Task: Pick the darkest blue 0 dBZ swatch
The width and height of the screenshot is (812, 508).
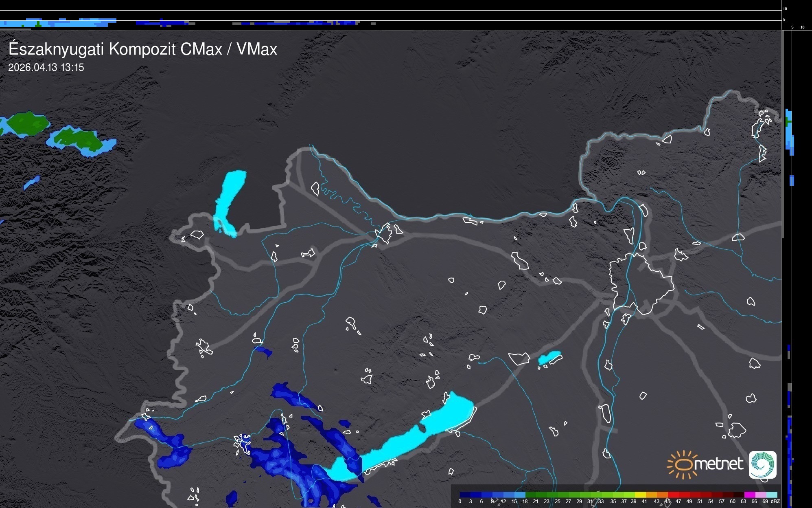Action: coord(465,495)
